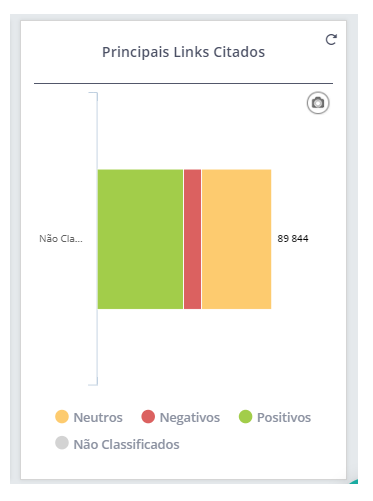Click the Não Cla... axis category label

61,239
